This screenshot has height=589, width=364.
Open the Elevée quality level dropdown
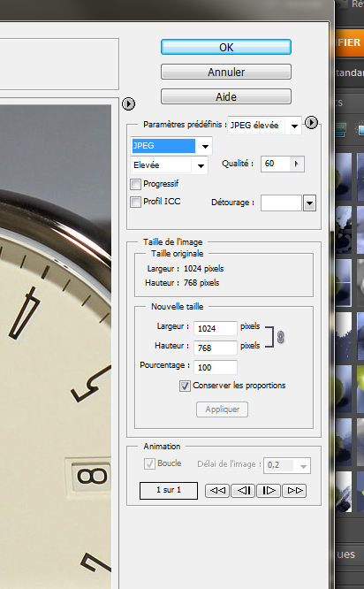coord(170,165)
